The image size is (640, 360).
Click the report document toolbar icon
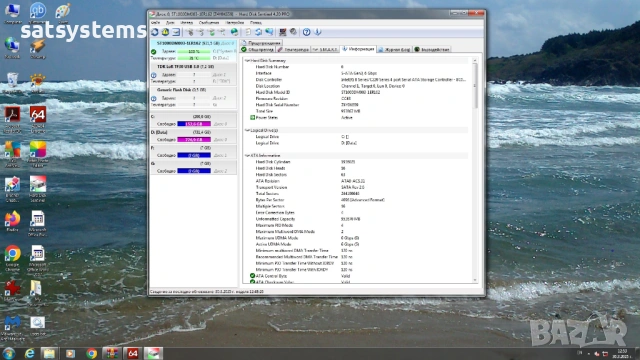[x=248, y=32]
